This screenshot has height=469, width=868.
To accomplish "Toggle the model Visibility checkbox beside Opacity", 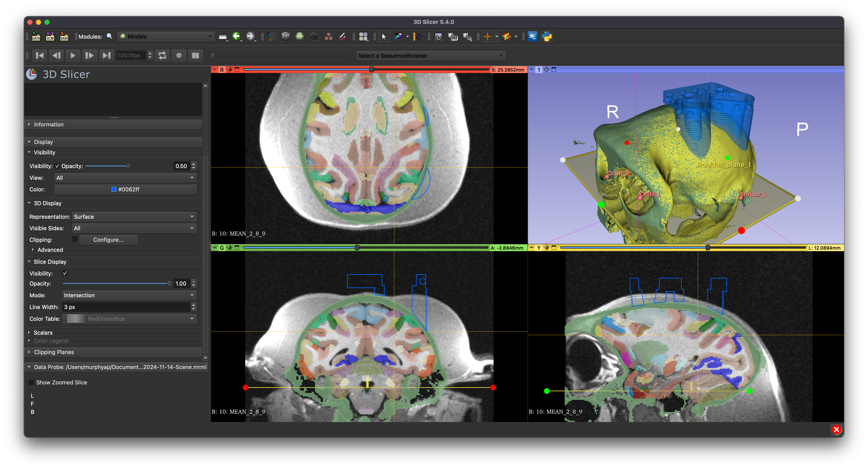I will point(57,166).
